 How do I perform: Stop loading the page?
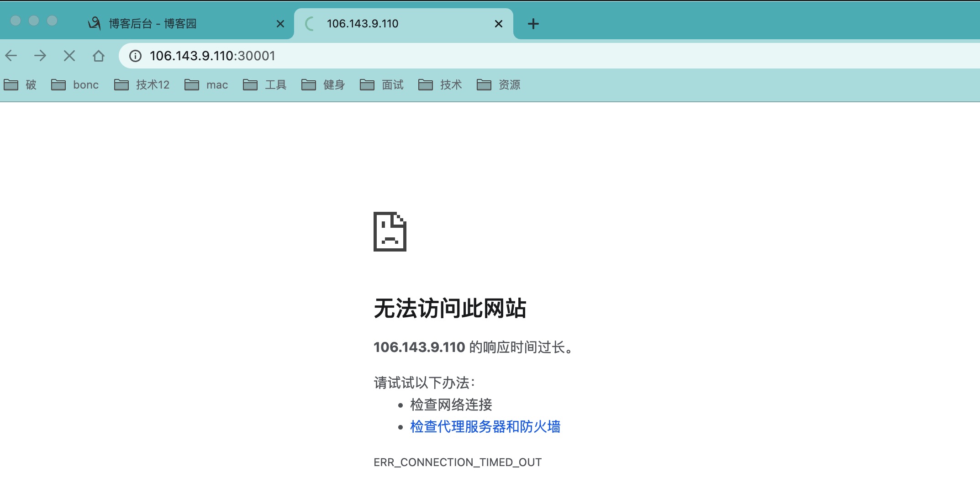pyautogui.click(x=69, y=56)
